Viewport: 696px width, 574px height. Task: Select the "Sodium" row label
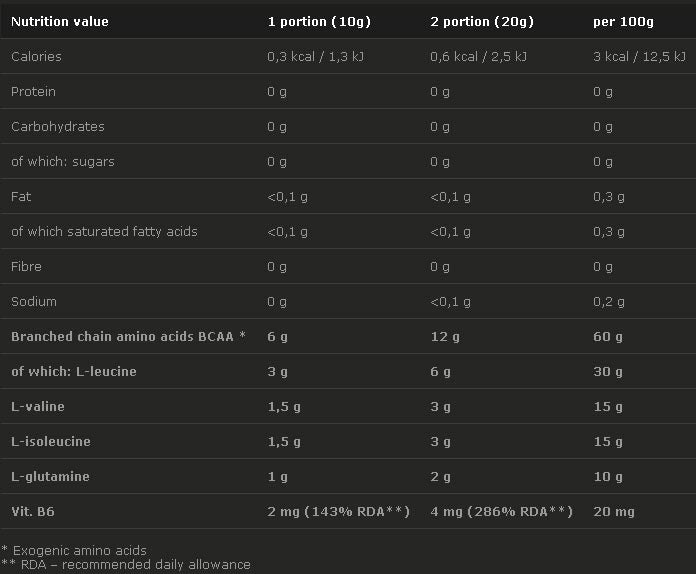34,301
